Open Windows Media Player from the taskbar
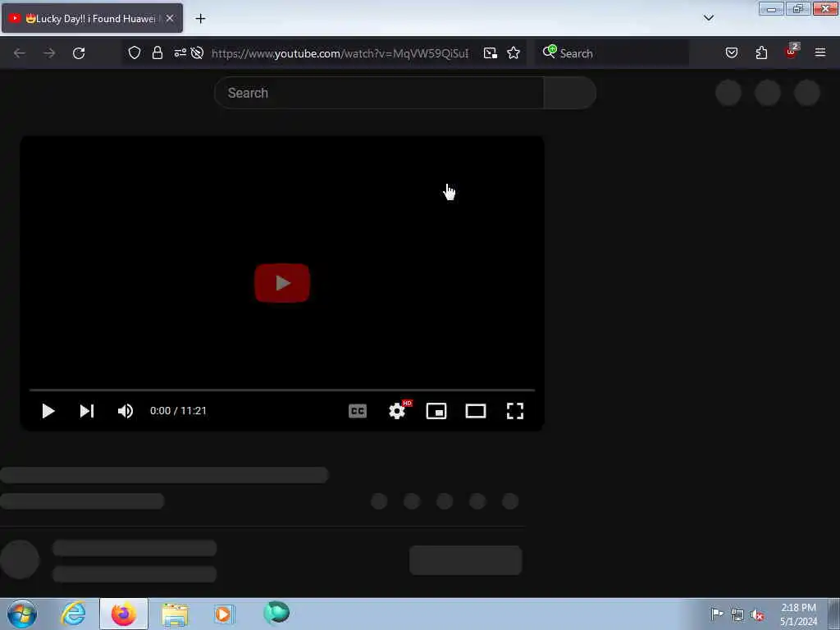 point(223,614)
